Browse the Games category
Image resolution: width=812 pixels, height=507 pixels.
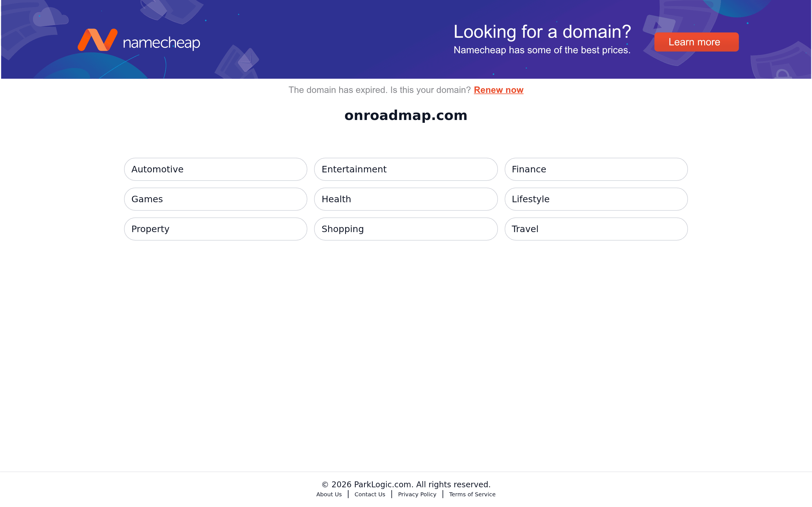[x=215, y=199]
